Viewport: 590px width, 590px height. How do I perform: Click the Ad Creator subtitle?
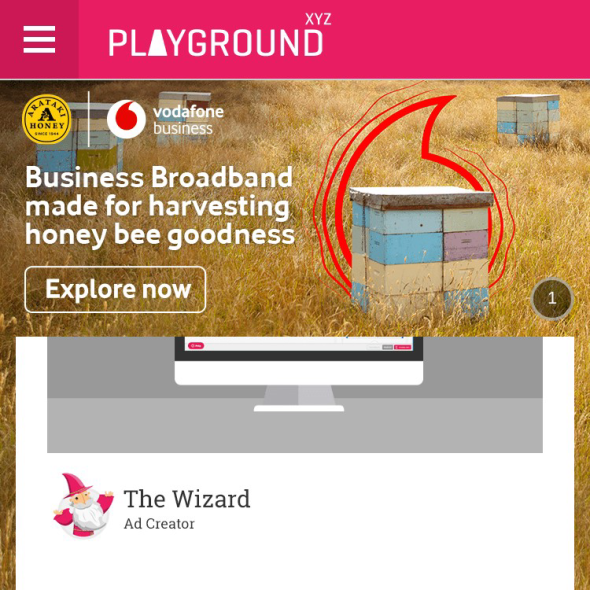coord(159,524)
